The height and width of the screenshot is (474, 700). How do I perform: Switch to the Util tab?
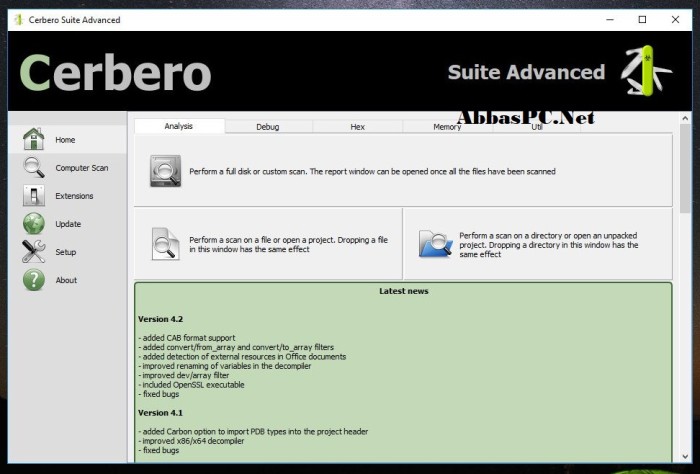pyautogui.click(x=537, y=127)
